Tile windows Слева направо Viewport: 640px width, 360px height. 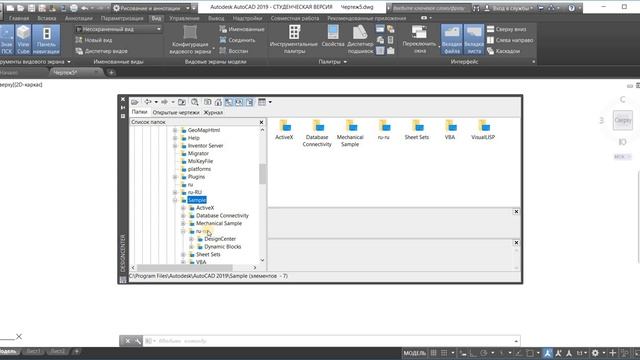(510, 40)
